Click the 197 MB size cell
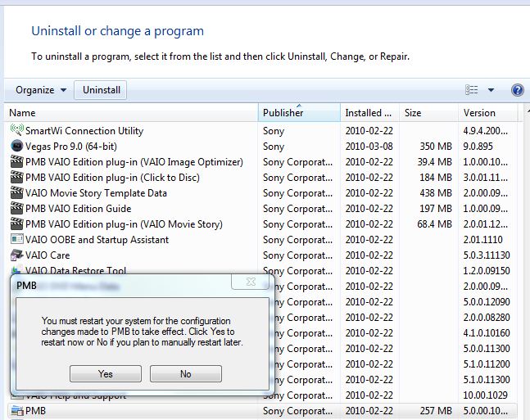Image resolution: width=530 pixels, height=420 pixels. (x=436, y=209)
